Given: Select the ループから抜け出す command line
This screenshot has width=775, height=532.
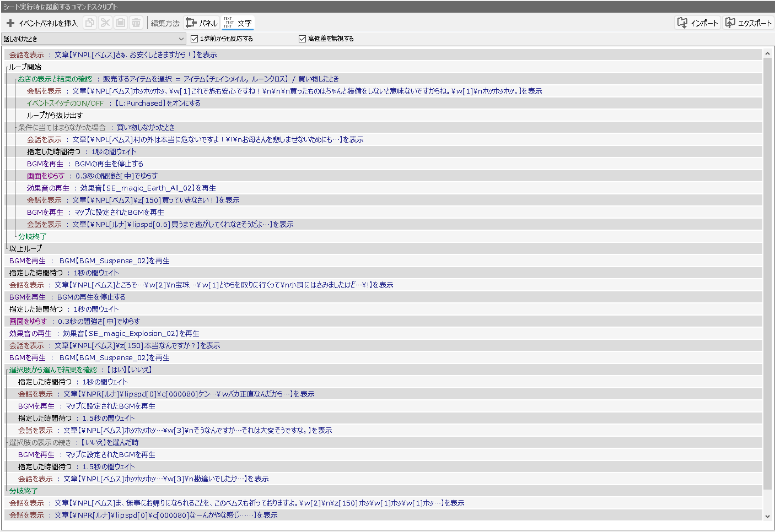Looking at the screenshot, I should point(55,115).
